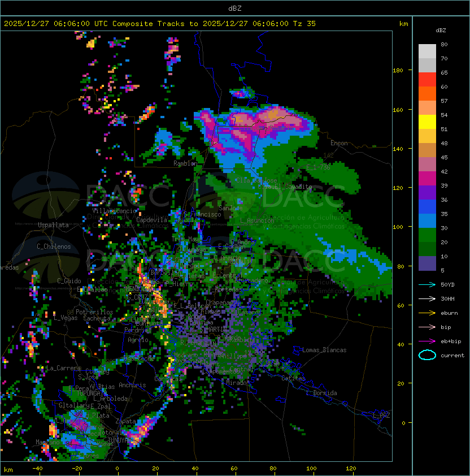Screen dimensions: 470x476
Task: Click the 'L_Asuncion' place label
Action: (257, 220)
